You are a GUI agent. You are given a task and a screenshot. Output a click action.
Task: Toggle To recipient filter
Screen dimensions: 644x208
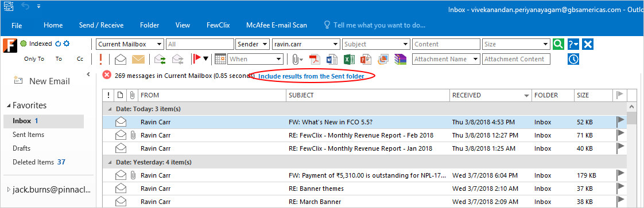pyautogui.click(x=59, y=59)
